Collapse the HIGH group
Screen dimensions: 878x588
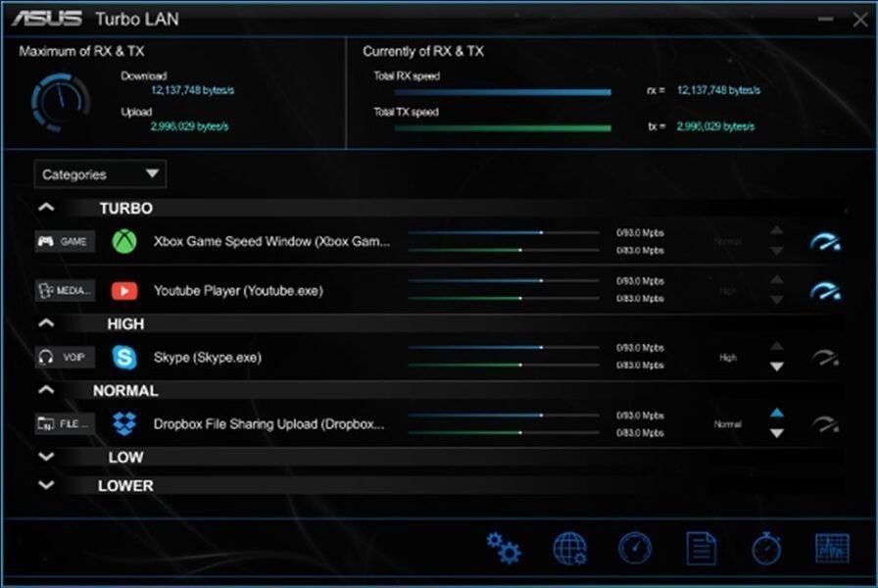click(46, 323)
